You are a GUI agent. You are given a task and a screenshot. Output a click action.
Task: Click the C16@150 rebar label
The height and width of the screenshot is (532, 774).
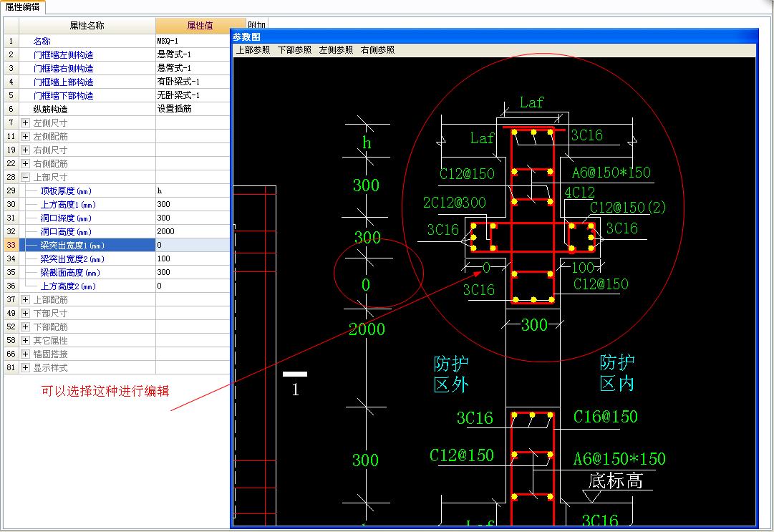(x=605, y=417)
